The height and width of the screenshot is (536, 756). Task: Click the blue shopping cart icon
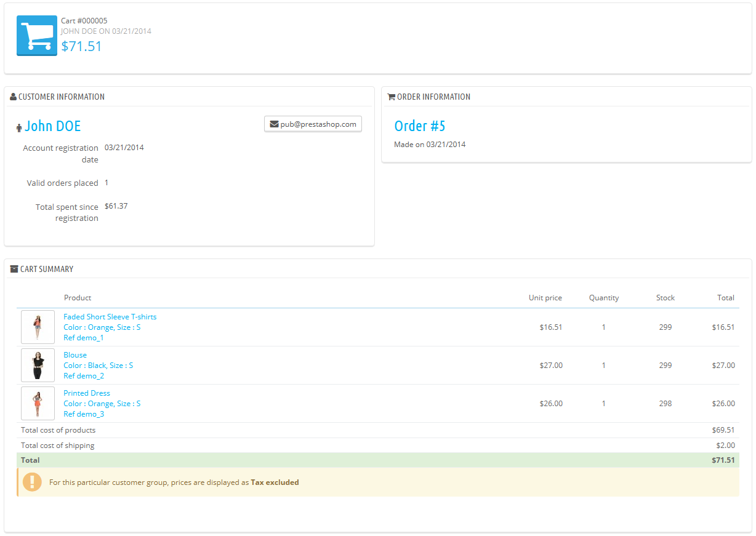[36, 36]
